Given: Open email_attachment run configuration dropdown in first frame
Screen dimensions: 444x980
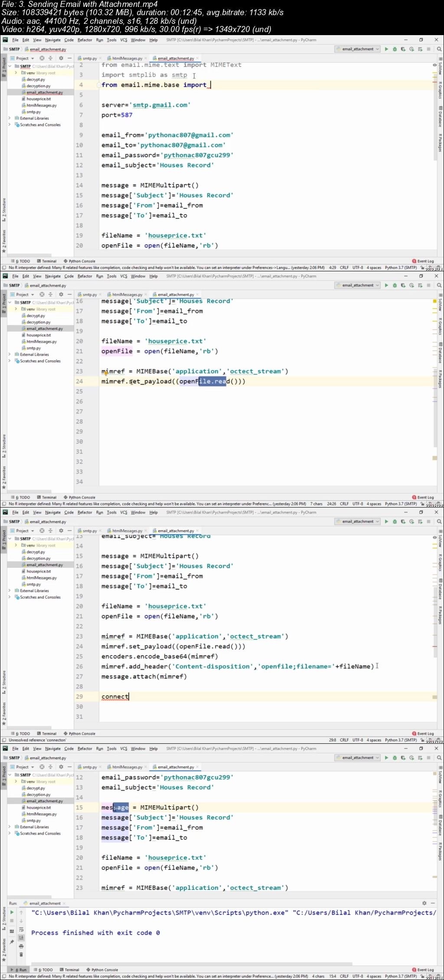Looking at the screenshot, I should pos(357,49).
